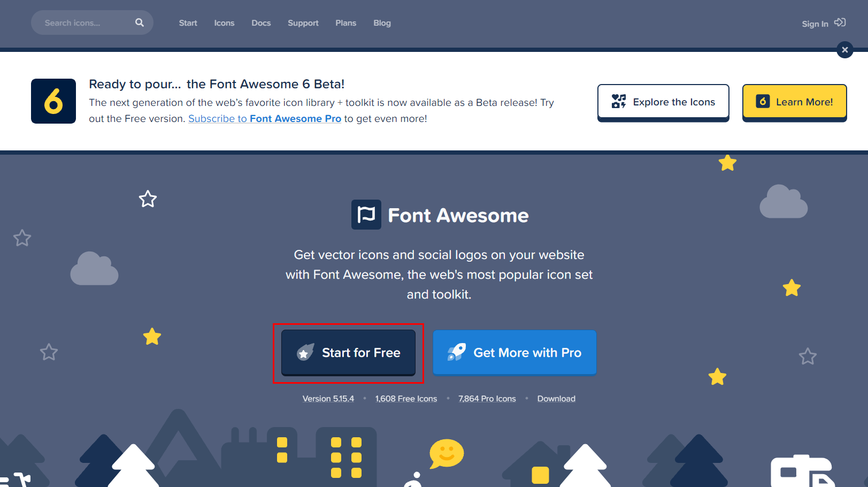Navigate to the Plans page
The height and width of the screenshot is (487, 868).
345,23
